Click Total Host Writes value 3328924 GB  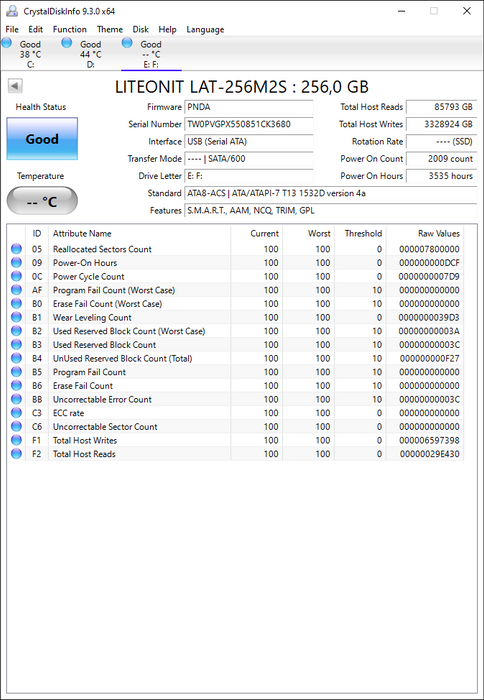point(441,124)
